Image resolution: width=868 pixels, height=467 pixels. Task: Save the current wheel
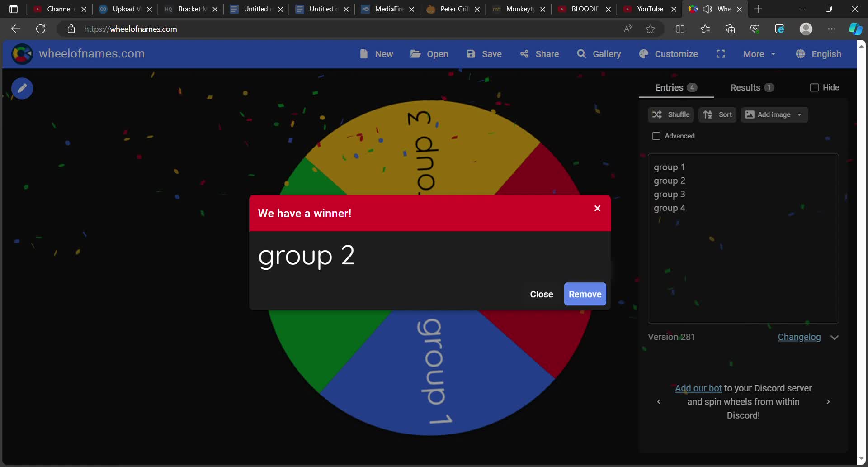click(484, 54)
